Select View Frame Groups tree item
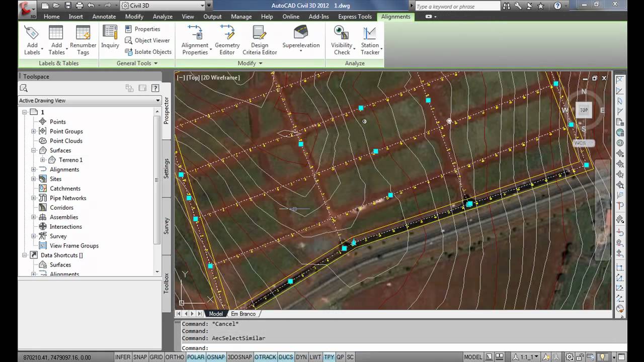This screenshot has height=362, width=644. [74, 246]
